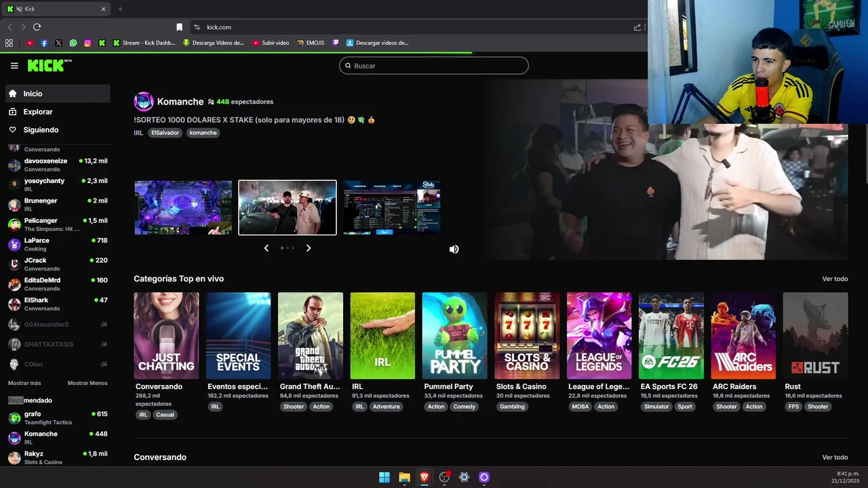This screenshot has width=868, height=488.
Task: Select the Stake dashboard stream thumbnail
Action: click(x=392, y=207)
